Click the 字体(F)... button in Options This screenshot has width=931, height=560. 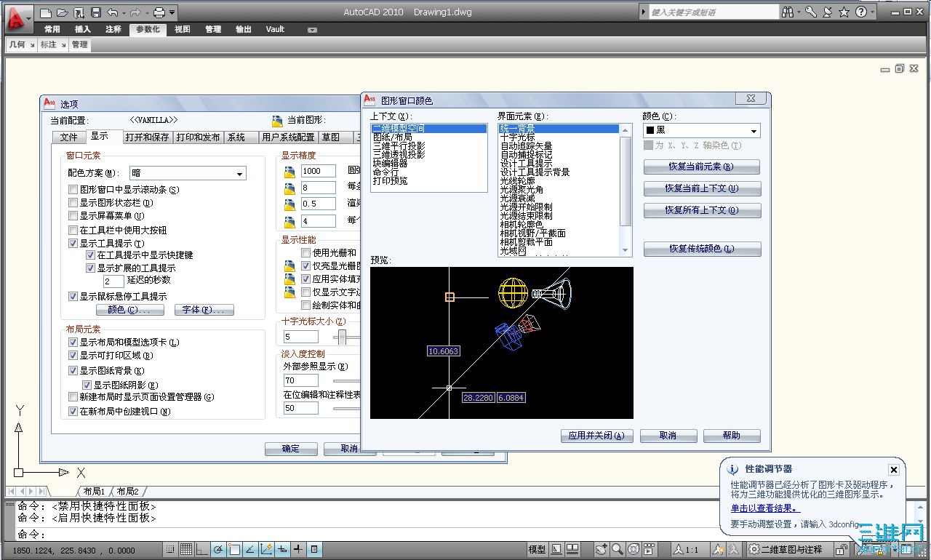tap(204, 310)
